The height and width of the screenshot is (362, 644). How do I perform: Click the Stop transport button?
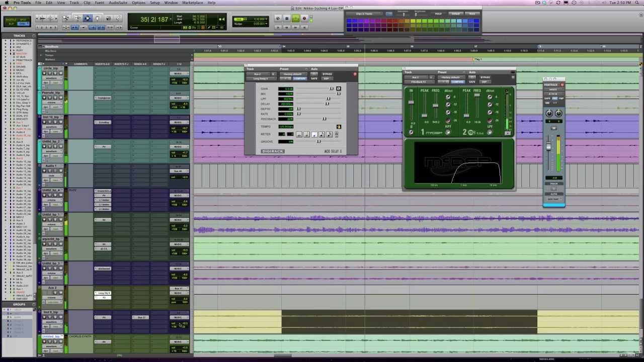pos(287,19)
